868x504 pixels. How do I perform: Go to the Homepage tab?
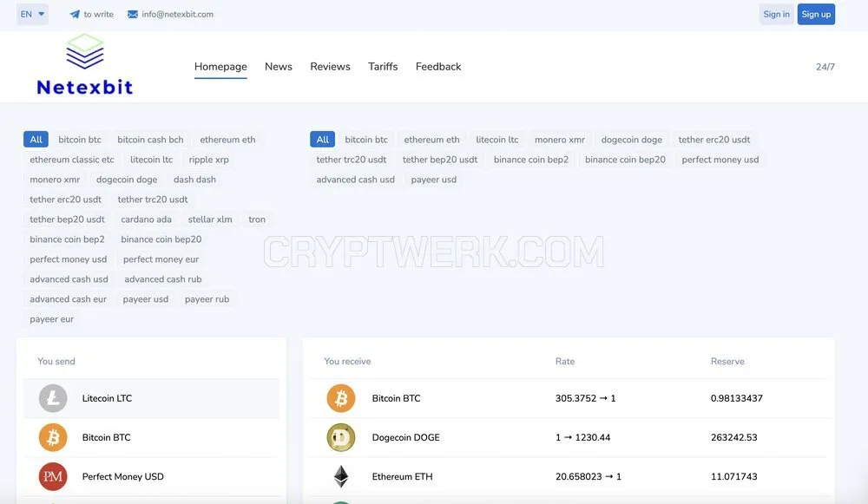pyautogui.click(x=220, y=67)
